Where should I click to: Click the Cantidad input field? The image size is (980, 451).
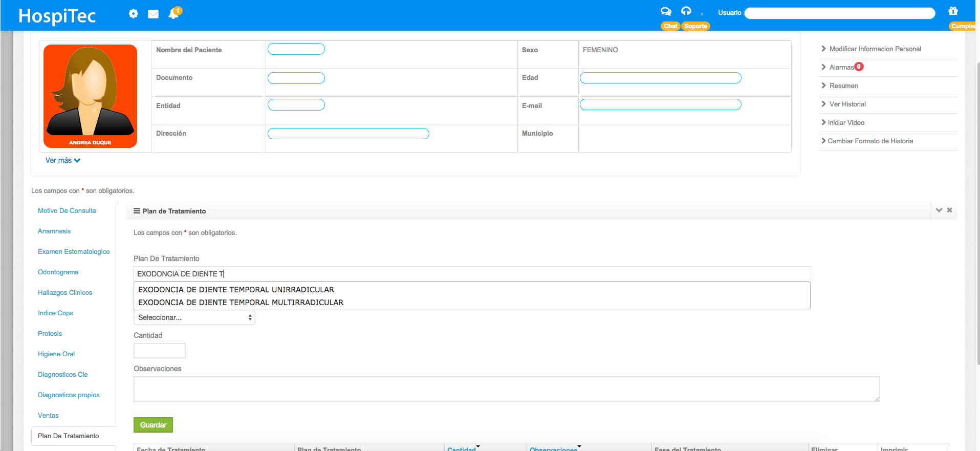coord(159,351)
